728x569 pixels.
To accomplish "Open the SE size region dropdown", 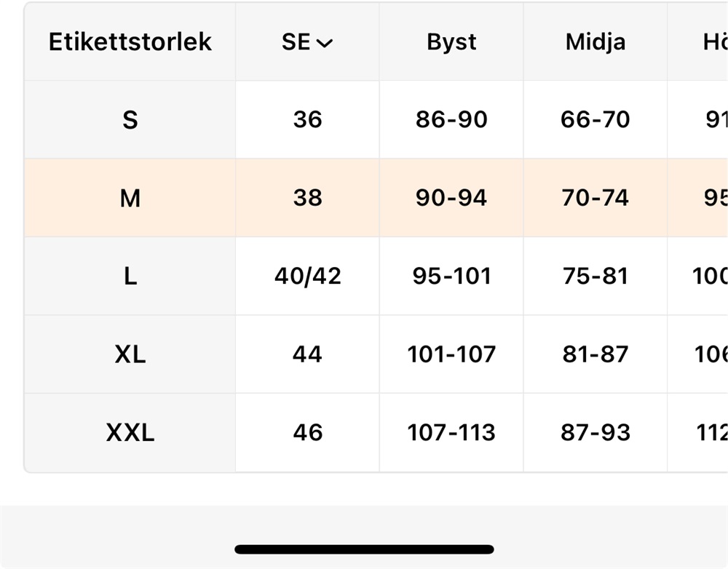I will 307,42.
